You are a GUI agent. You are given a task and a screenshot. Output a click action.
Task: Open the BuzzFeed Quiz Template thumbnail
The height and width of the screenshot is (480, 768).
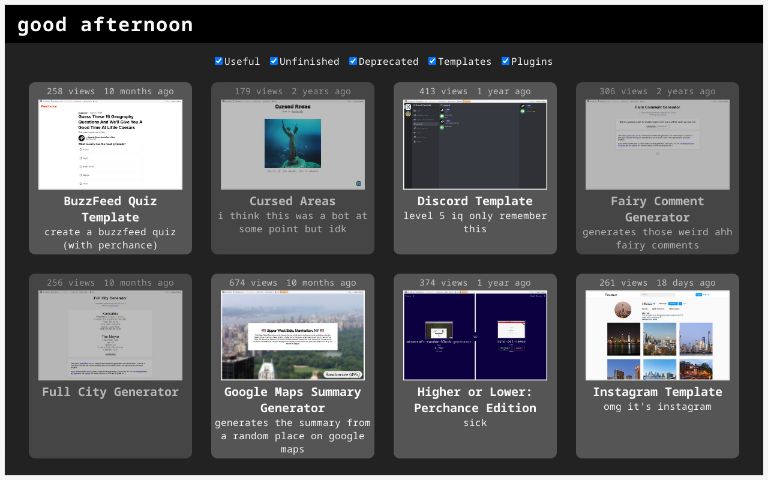point(110,144)
